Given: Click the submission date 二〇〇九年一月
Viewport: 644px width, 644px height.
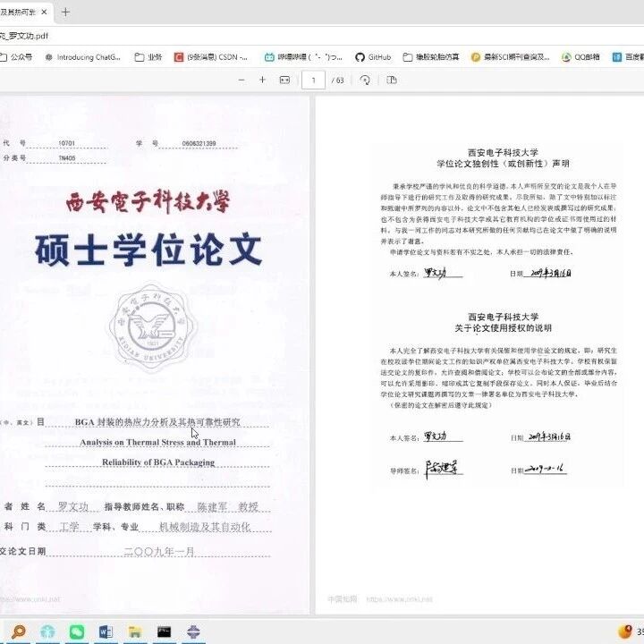Looking at the screenshot, I should (x=159, y=551).
